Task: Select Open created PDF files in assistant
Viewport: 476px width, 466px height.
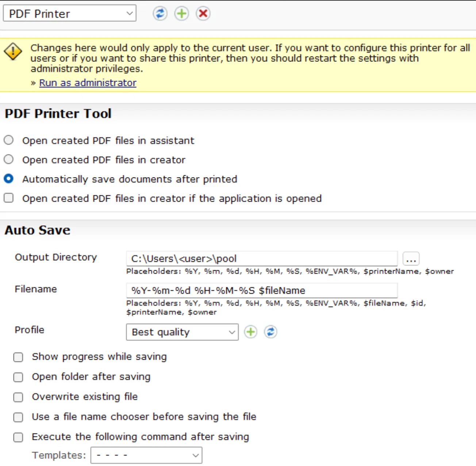Action: pos(9,140)
